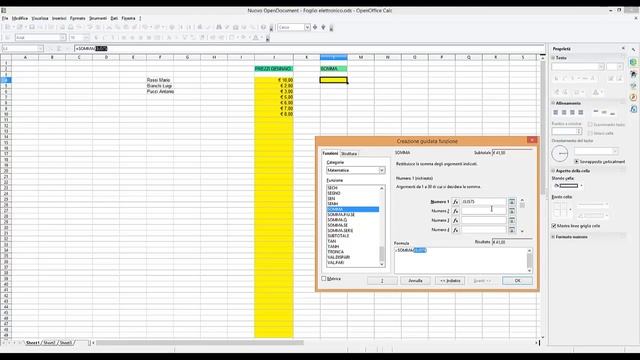Viewport: 640px width, 360px height.
Task: Click the Avanti >> button
Action: 482,280
